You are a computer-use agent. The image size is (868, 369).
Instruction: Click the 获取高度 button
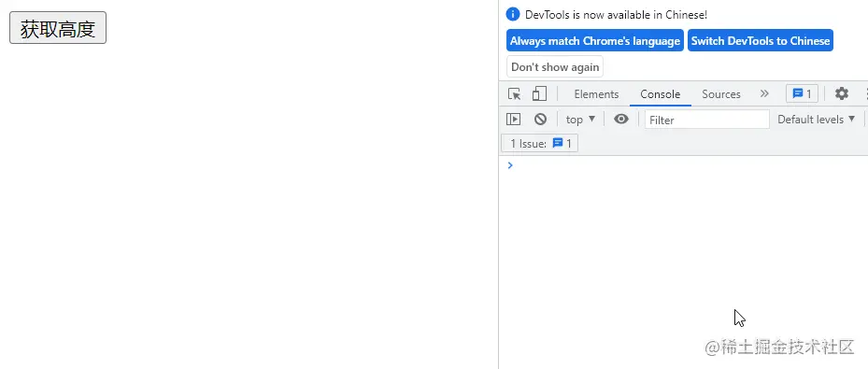58,28
